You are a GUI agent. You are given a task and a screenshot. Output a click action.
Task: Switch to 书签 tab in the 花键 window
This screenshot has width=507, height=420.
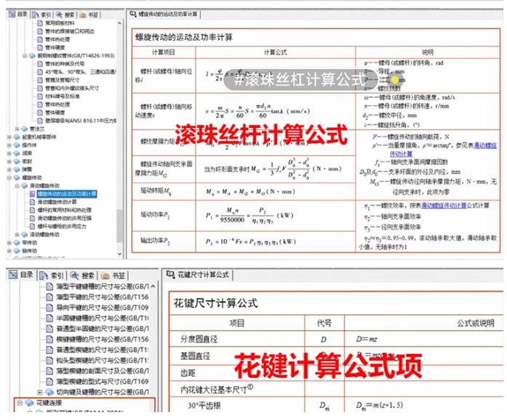[x=113, y=275]
